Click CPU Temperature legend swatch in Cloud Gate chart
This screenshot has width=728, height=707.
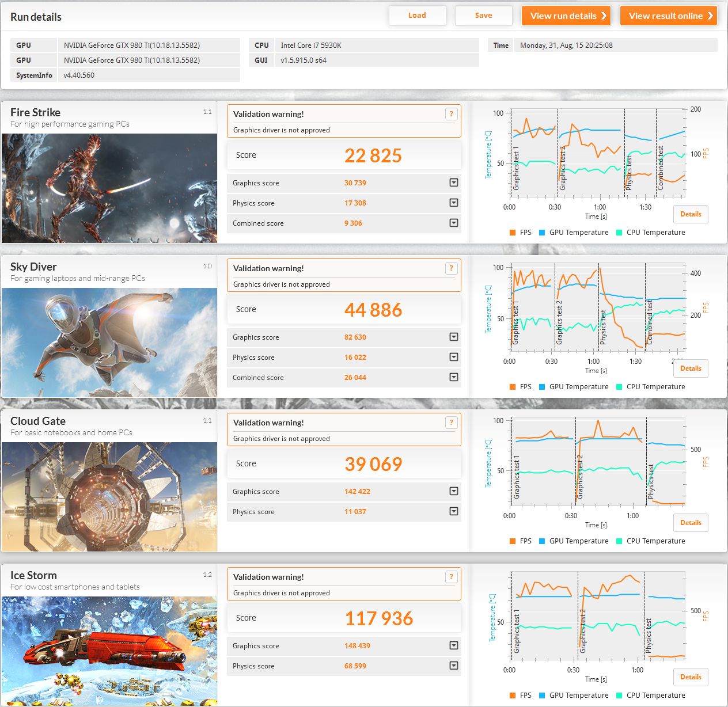(619, 541)
